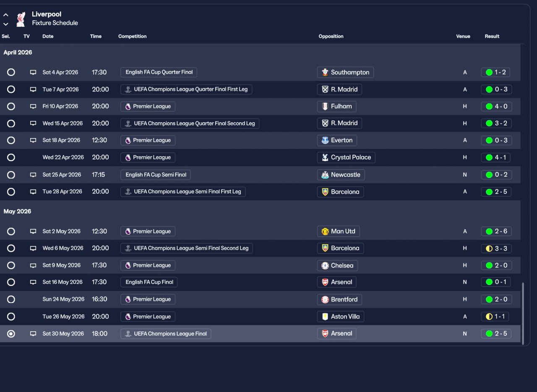Select the Fri 10 Apr 2026 fixture radio

click(x=11, y=106)
